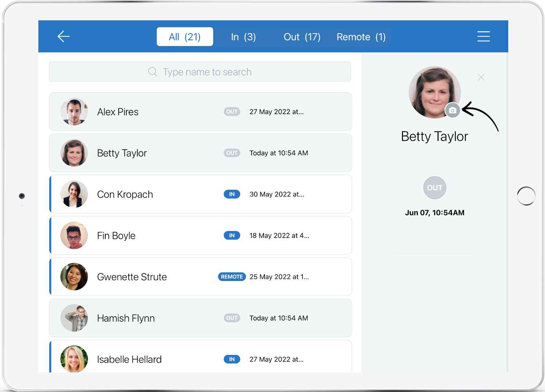This screenshot has height=392, width=545.
Task: Click the REMOTE badge on Gwenette Strute's row
Action: (232, 276)
